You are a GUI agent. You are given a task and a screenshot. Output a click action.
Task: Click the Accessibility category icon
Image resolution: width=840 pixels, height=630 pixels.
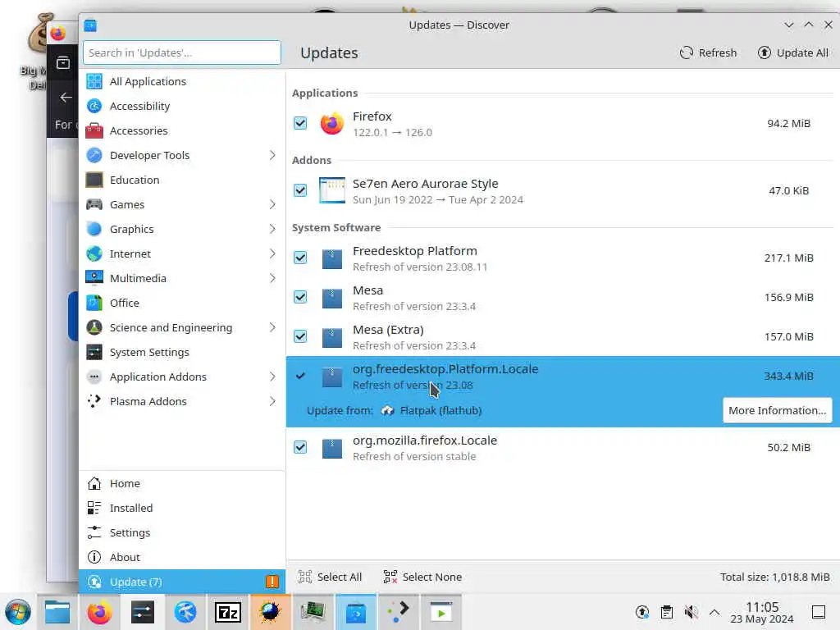tap(94, 106)
